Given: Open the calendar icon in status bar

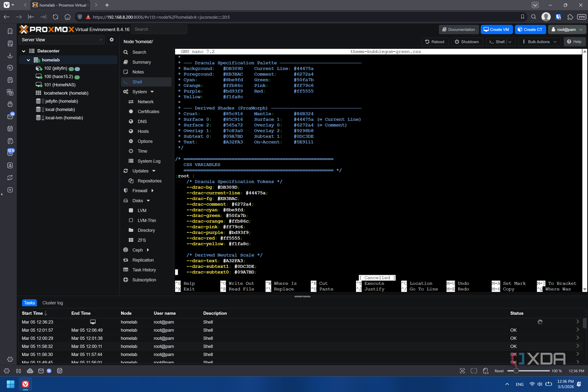Looking at the screenshot, I should click(x=60, y=371).
